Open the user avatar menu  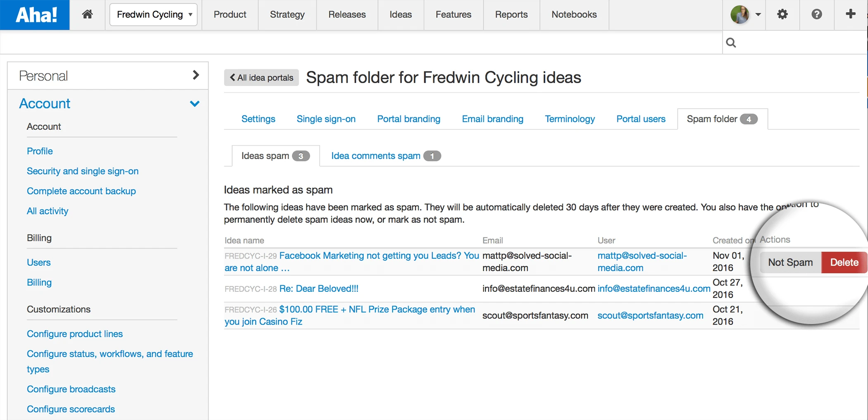pyautogui.click(x=745, y=14)
